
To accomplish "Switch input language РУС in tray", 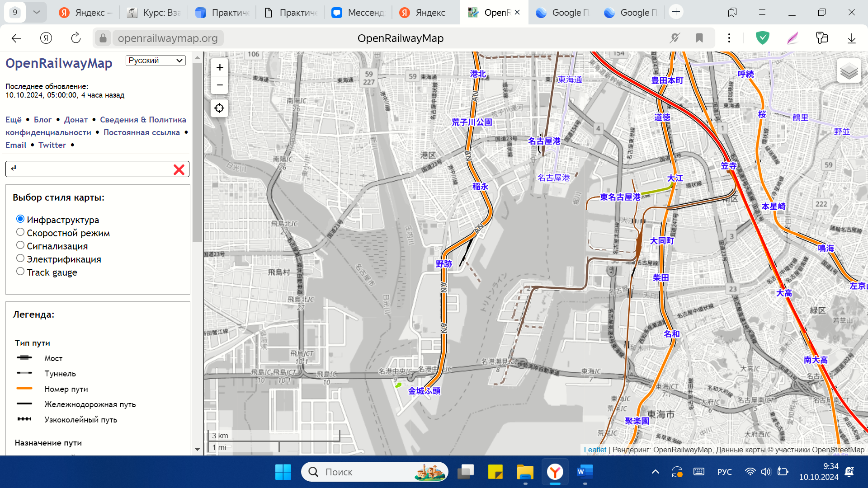I will 725,472.
